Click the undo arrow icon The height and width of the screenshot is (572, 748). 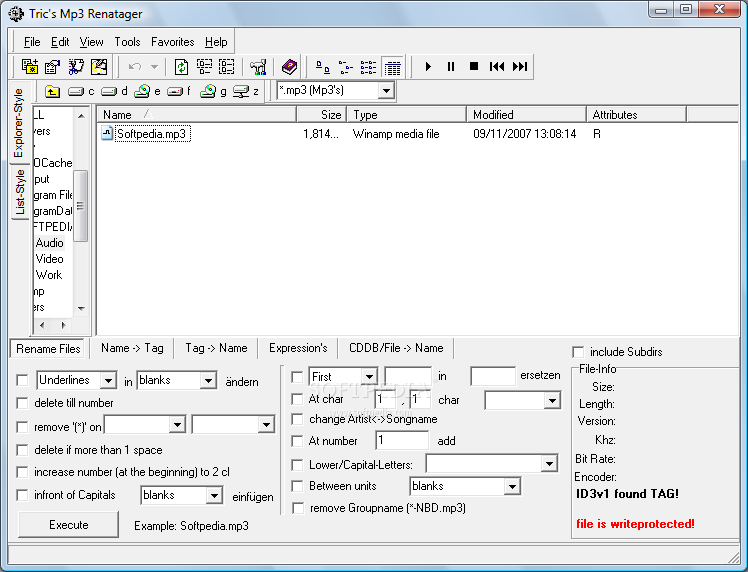[x=135, y=67]
